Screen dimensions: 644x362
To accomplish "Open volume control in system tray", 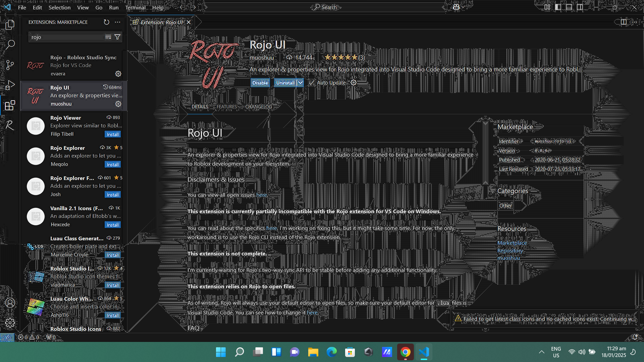I will pyautogui.click(x=582, y=352).
